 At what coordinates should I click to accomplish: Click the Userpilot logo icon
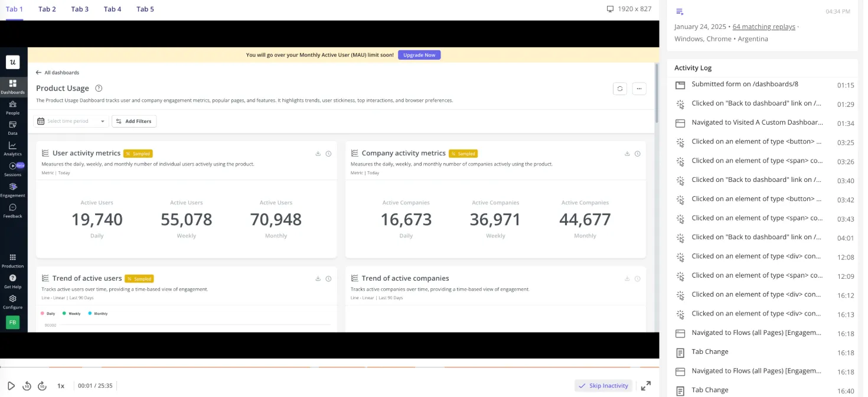tap(12, 62)
